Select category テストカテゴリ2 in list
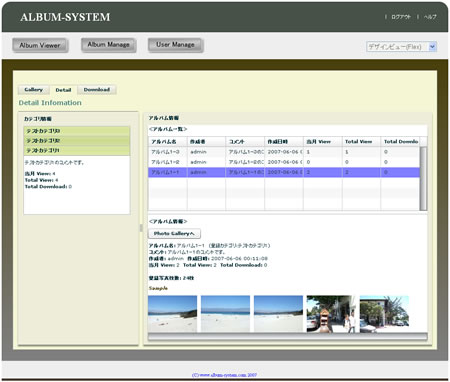 click(x=77, y=141)
